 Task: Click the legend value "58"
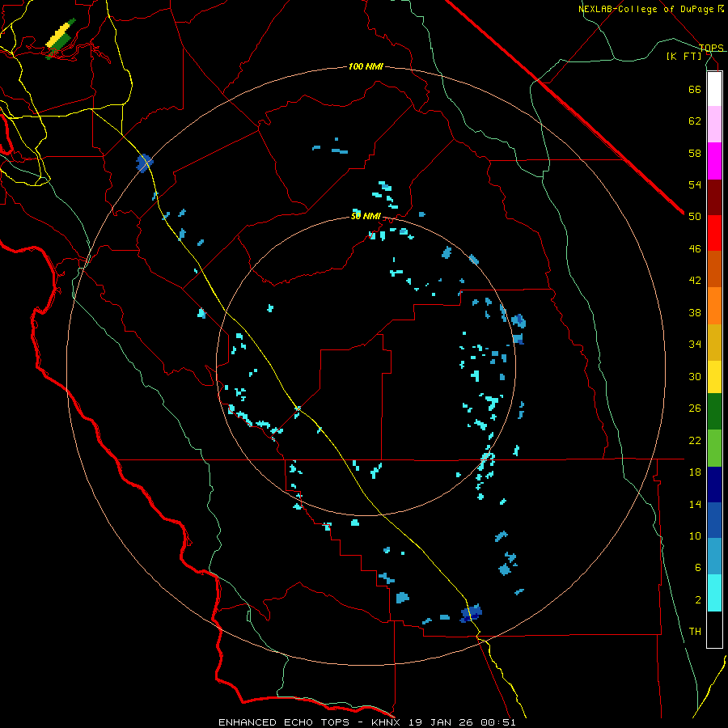tap(695, 153)
